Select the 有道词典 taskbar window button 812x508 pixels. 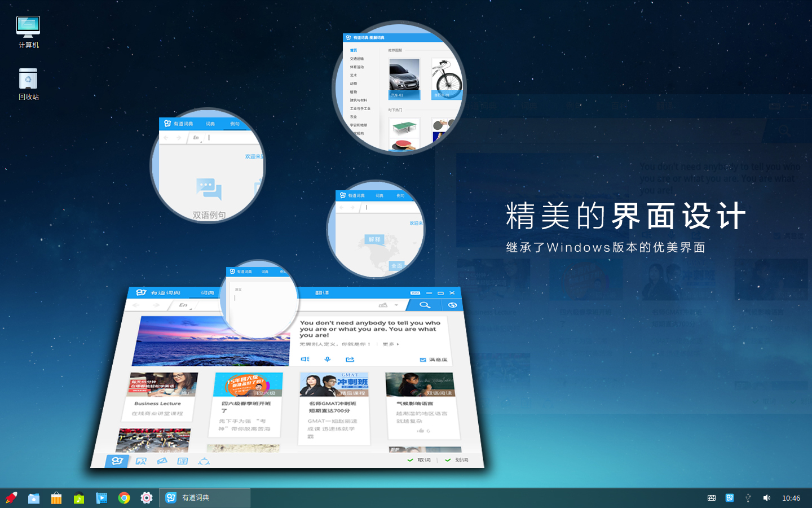click(x=205, y=498)
